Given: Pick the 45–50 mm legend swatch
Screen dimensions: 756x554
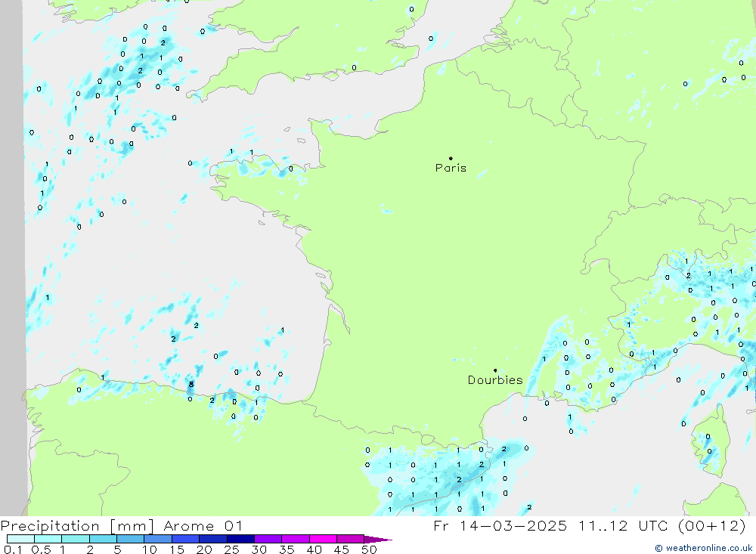Looking at the screenshot, I should click(351, 539).
